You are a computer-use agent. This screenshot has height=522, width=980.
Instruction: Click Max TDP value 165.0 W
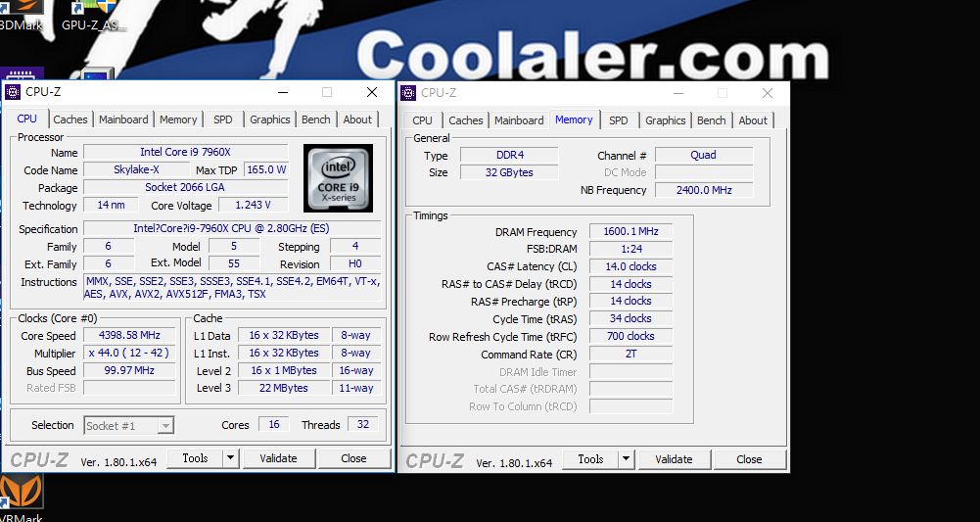click(266, 169)
